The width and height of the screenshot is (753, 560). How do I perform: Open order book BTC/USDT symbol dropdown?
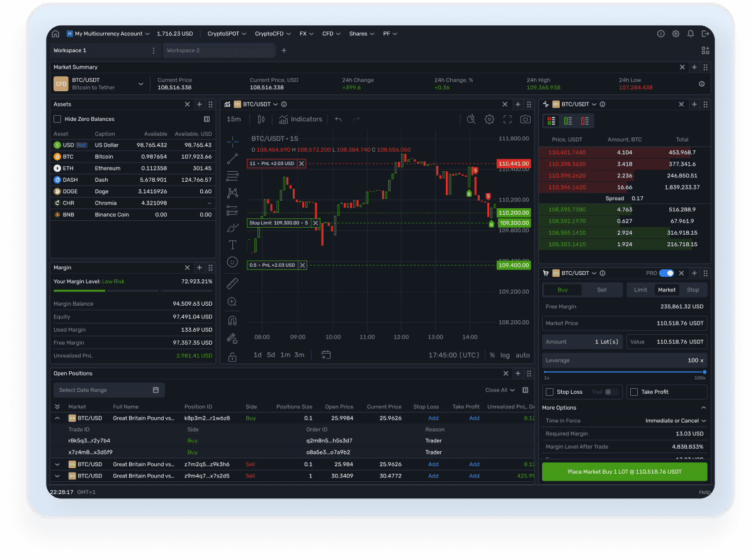click(594, 104)
